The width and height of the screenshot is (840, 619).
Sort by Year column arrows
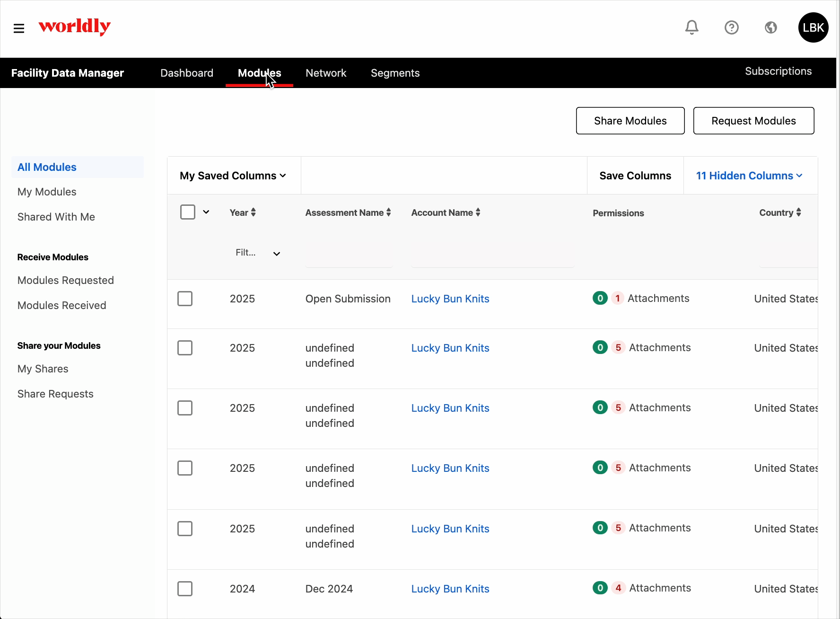point(254,212)
